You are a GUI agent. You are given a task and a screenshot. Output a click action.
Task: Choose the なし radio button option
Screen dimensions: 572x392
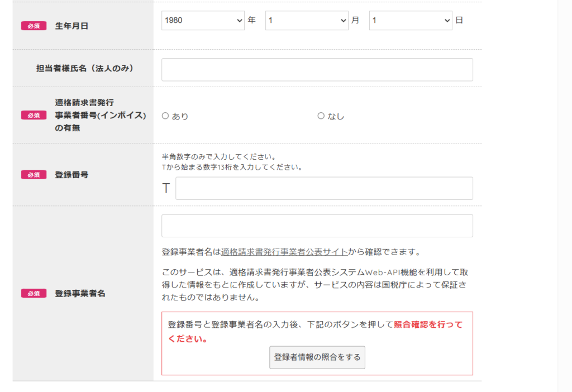pyautogui.click(x=321, y=116)
